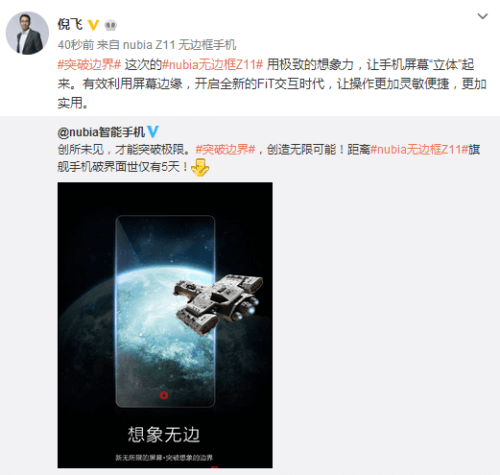Open the nubia Z11 无边框手机 source link
Viewport: 500px width, 475px height.
180,45
